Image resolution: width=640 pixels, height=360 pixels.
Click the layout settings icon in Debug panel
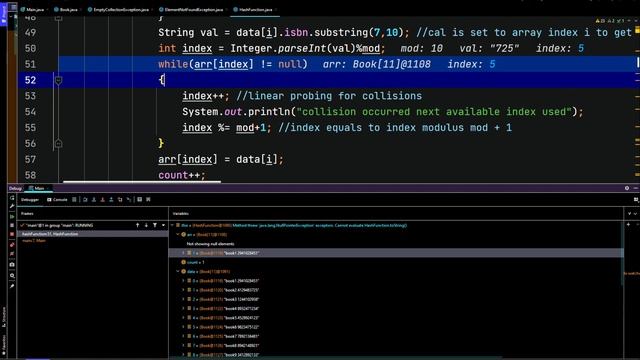[636, 200]
